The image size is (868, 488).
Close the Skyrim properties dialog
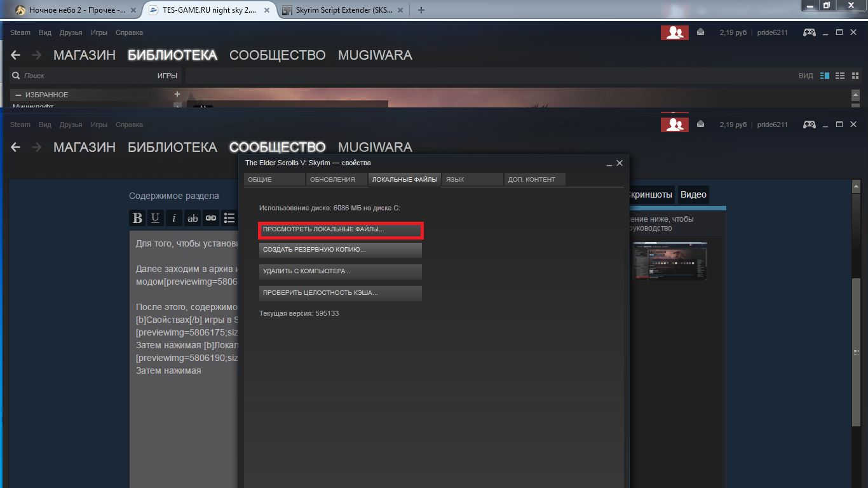tap(620, 163)
